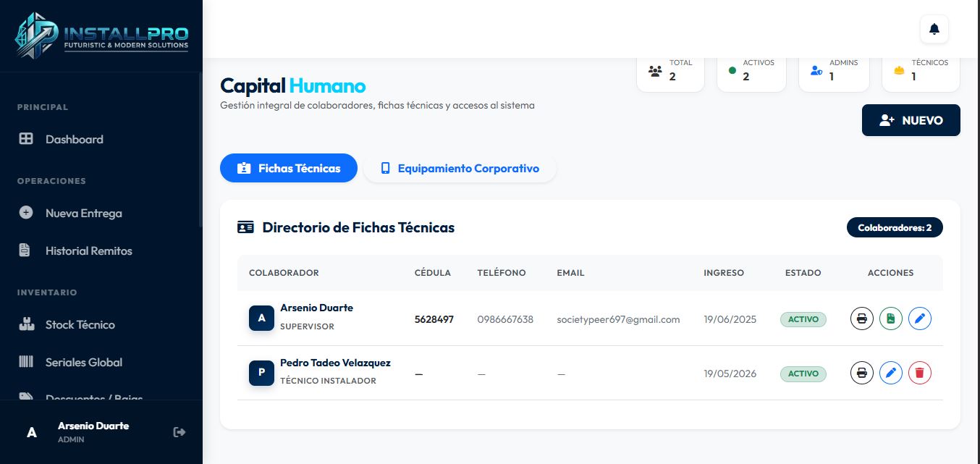Click the Total stat card

(670, 74)
